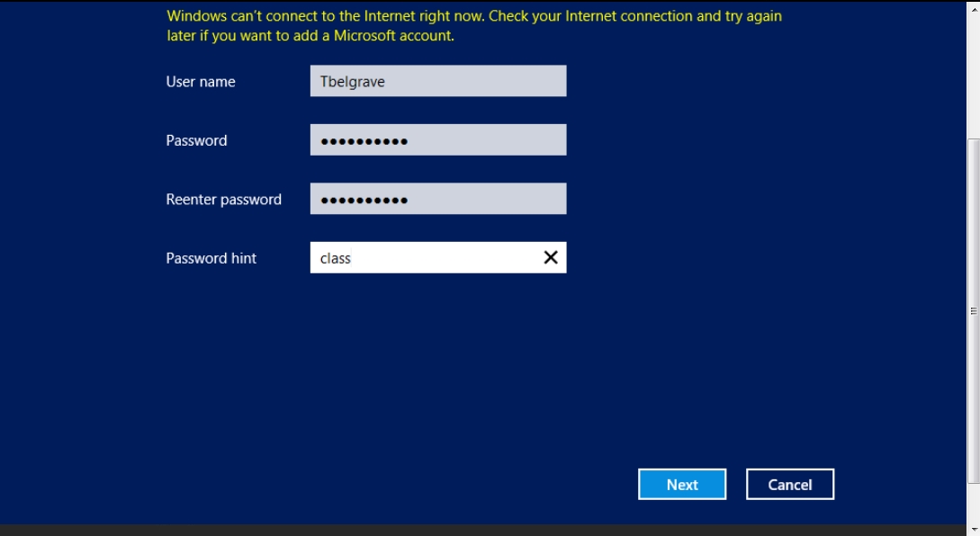The image size is (980, 536).
Task: Focus the User name field containing Tbelgrave
Action: [x=438, y=81]
